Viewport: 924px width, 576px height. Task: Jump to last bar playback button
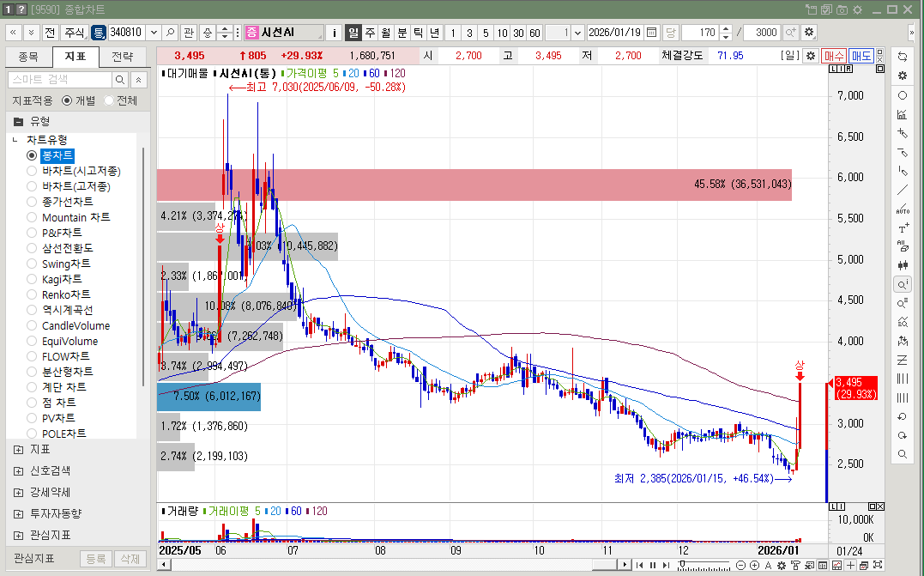[666, 566]
